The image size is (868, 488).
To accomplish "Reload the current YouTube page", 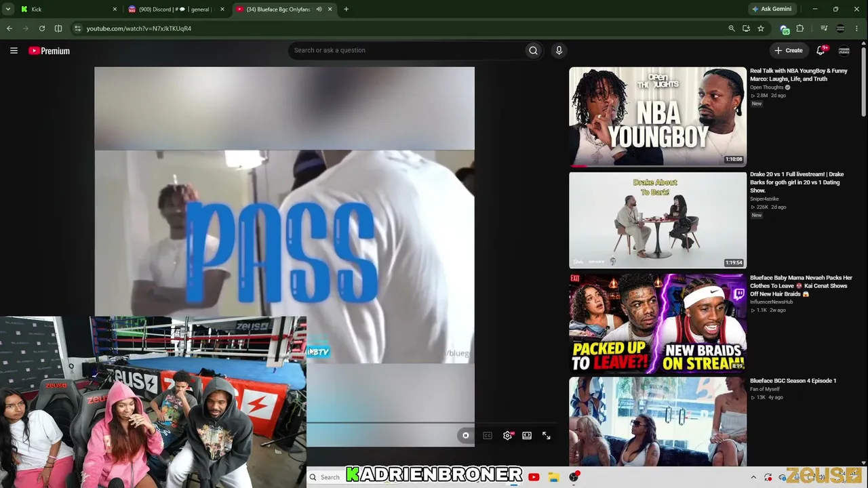I will pyautogui.click(x=42, y=28).
